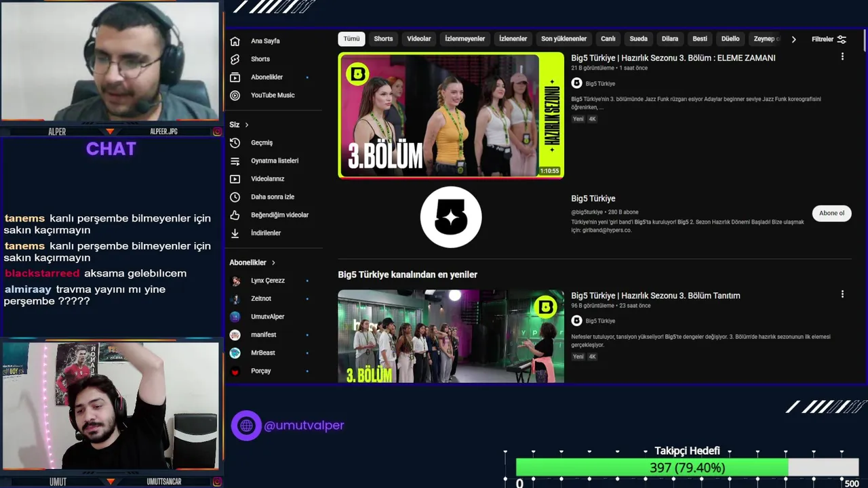The image size is (868, 488).
Task: Open Abonelikler subscriptions icon
Action: [235, 77]
